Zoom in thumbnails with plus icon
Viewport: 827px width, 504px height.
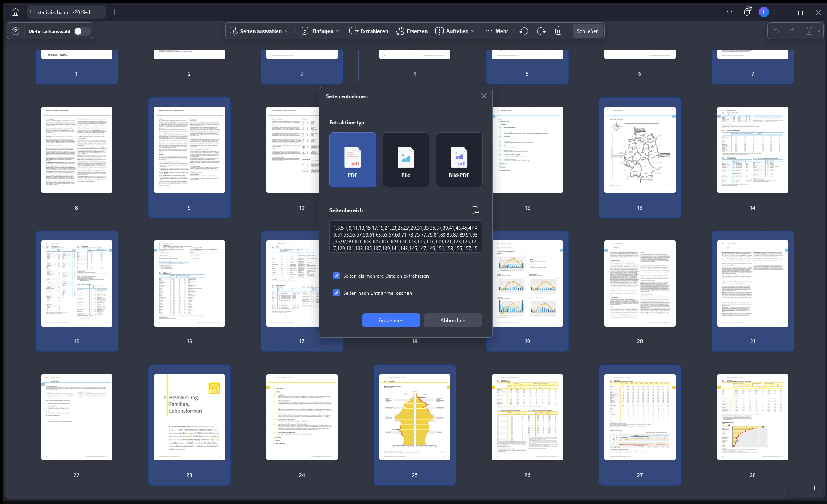pos(814,488)
